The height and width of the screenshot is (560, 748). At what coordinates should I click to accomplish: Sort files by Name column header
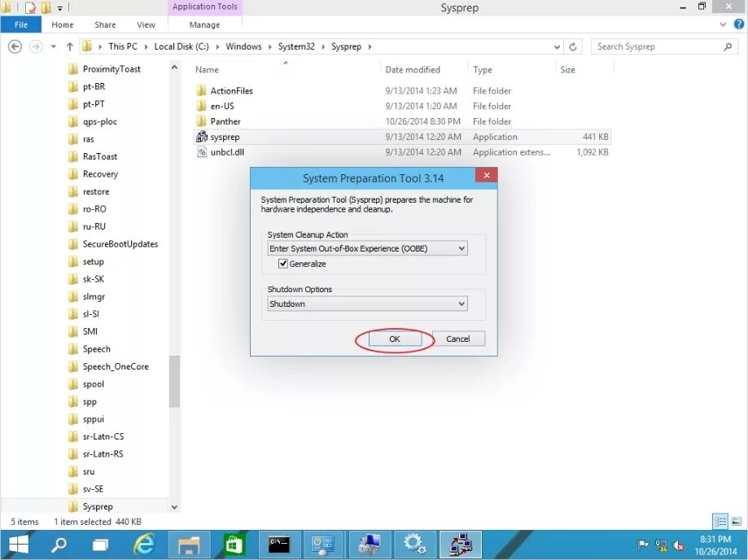point(207,70)
